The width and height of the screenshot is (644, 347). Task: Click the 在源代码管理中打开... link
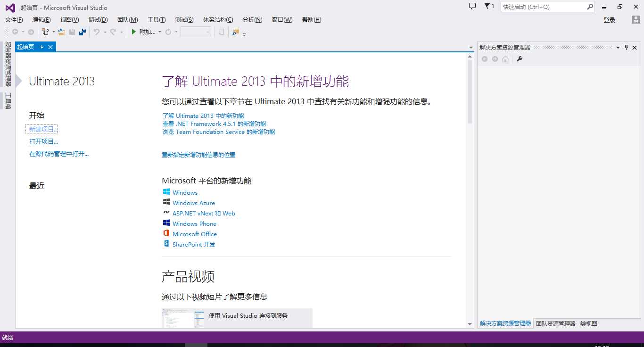(x=59, y=154)
